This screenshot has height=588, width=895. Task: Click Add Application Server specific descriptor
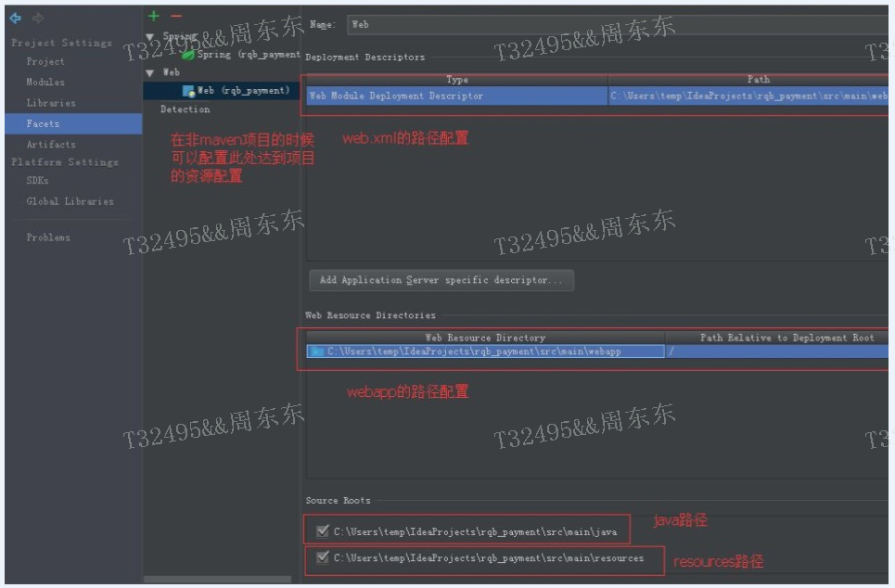[x=441, y=279]
